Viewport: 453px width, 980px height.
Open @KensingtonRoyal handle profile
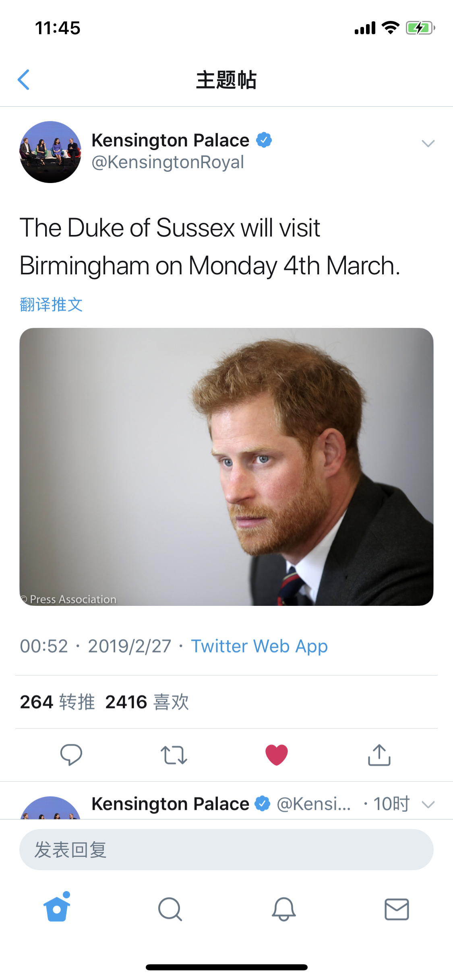pyautogui.click(x=168, y=162)
